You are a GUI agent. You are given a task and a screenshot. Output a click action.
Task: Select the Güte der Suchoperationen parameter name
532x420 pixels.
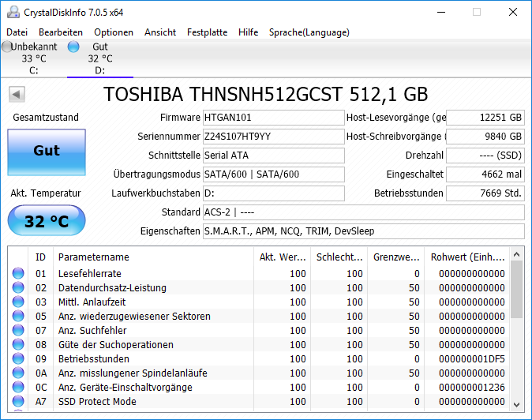(116, 345)
